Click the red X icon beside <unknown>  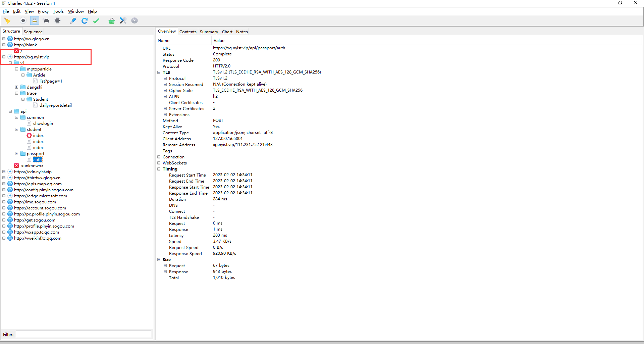[16, 166]
